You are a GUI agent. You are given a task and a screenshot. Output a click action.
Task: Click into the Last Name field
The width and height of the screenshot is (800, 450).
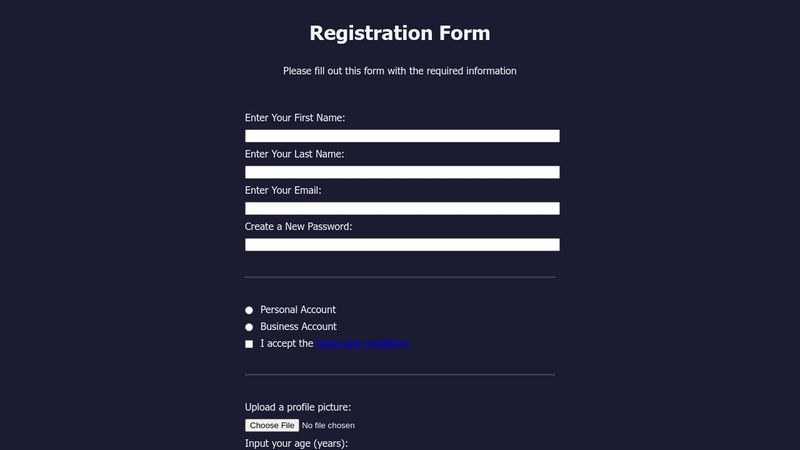coord(402,172)
